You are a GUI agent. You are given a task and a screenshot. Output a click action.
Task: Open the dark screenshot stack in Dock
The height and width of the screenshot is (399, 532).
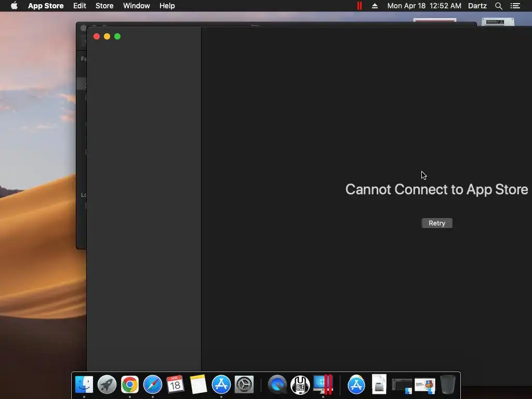402,385
